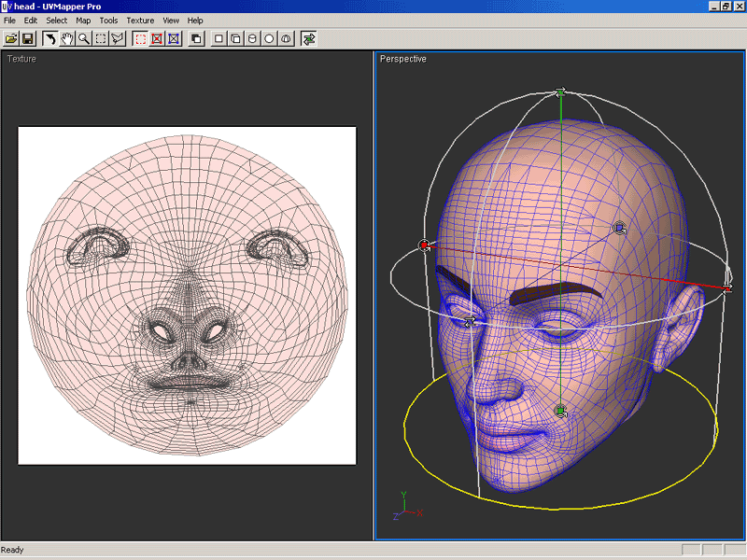Image resolution: width=747 pixels, height=560 pixels.
Task: Click the top green gizmo handle
Action: (561, 91)
